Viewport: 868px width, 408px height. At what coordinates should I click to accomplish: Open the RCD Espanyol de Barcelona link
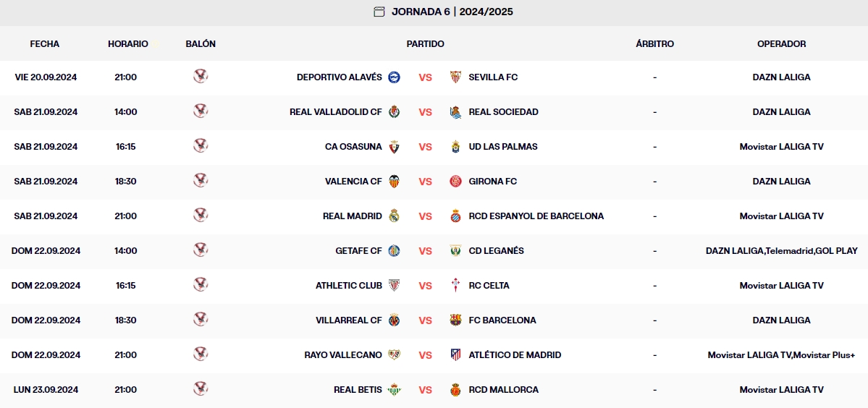pos(536,216)
